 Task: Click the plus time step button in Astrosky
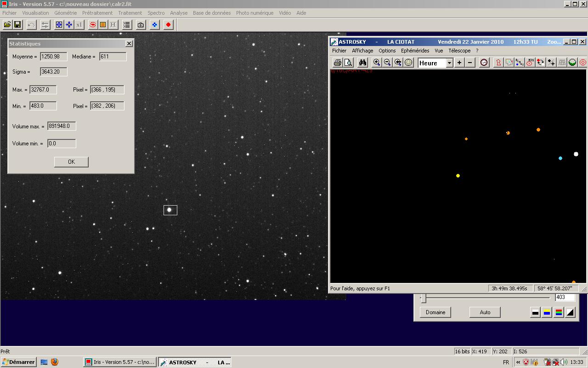point(459,63)
